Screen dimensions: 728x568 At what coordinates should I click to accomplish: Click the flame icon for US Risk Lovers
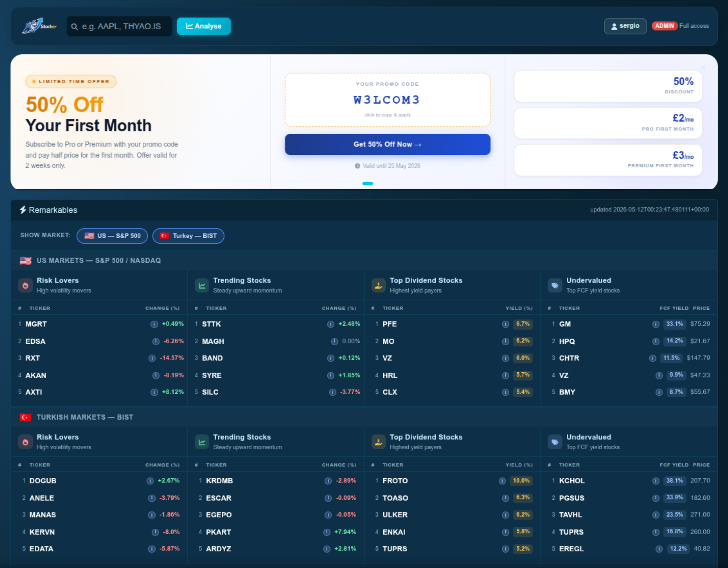pyautogui.click(x=25, y=286)
